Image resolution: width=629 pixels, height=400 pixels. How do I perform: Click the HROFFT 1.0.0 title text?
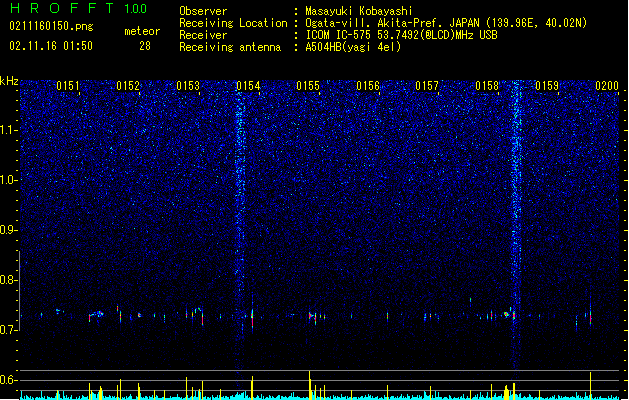click(78, 8)
